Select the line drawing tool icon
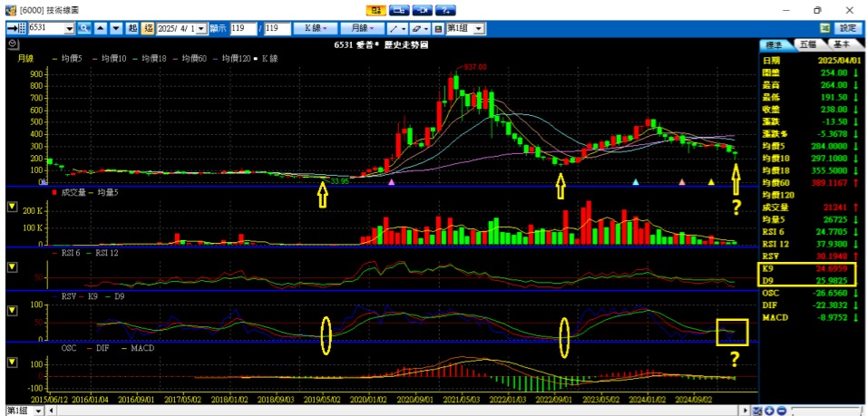The height and width of the screenshot is (416, 868). pyautogui.click(x=394, y=29)
